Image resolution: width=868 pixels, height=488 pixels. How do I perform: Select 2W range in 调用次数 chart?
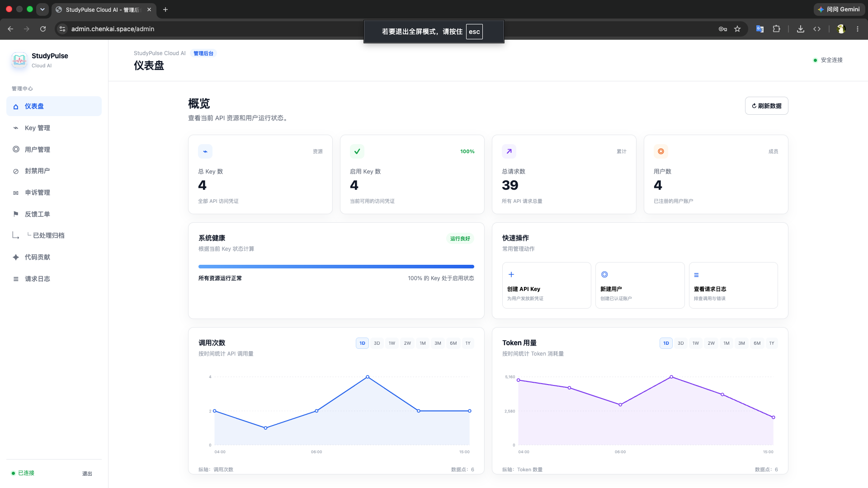click(x=407, y=343)
